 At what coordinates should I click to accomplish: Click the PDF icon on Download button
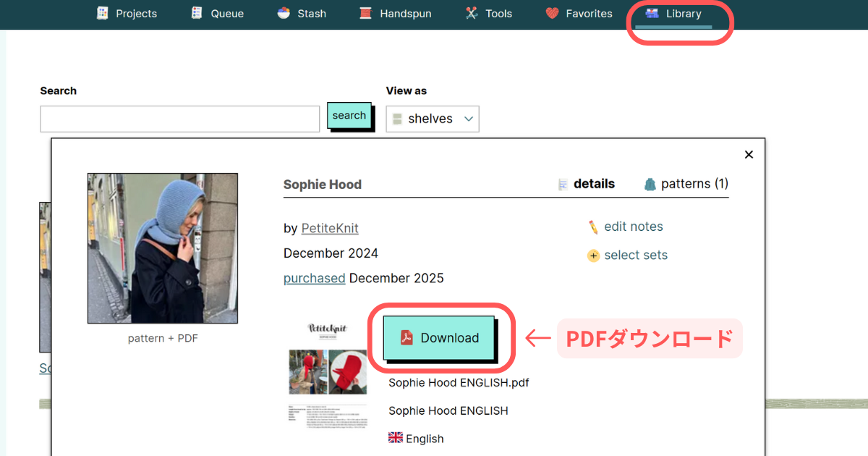point(407,338)
